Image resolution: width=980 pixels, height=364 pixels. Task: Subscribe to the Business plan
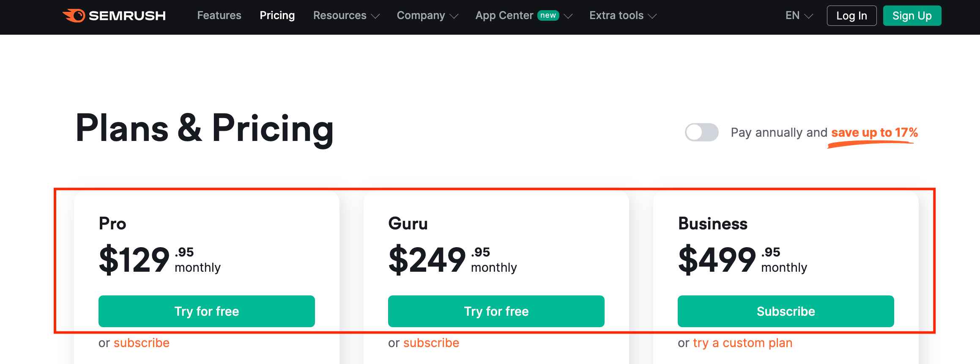click(786, 311)
